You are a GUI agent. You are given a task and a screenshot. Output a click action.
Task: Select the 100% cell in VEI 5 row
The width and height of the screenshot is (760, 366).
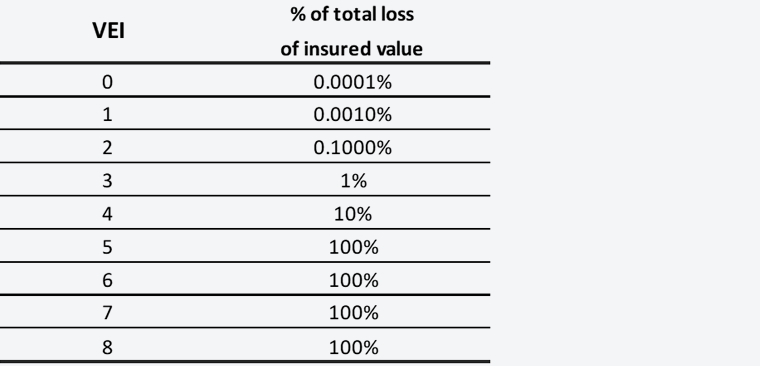[x=353, y=247]
